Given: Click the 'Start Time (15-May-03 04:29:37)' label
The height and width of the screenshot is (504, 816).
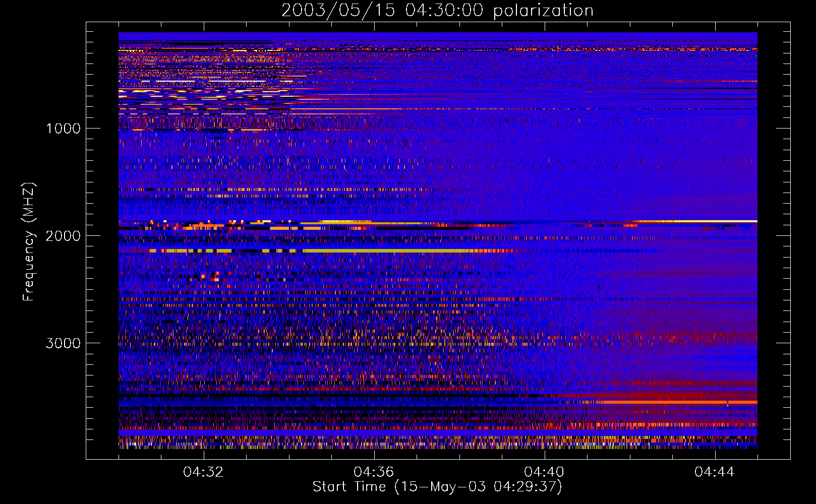Looking at the screenshot, I should [437, 487].
